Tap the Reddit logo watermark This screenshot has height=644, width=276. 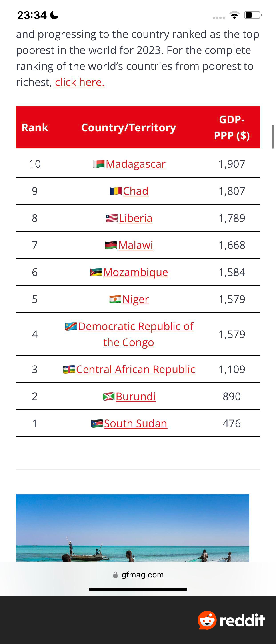pyautogui.click(x=231, y=620)
